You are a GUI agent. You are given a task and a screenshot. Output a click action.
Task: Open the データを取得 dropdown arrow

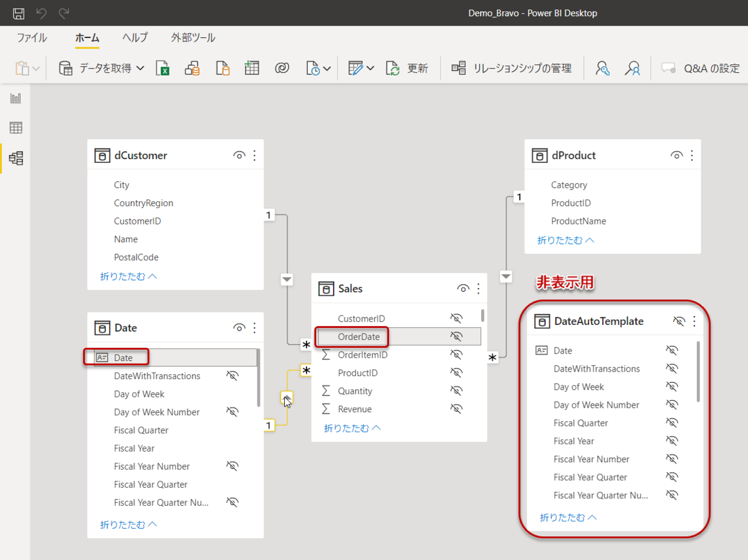click(140, 69)
